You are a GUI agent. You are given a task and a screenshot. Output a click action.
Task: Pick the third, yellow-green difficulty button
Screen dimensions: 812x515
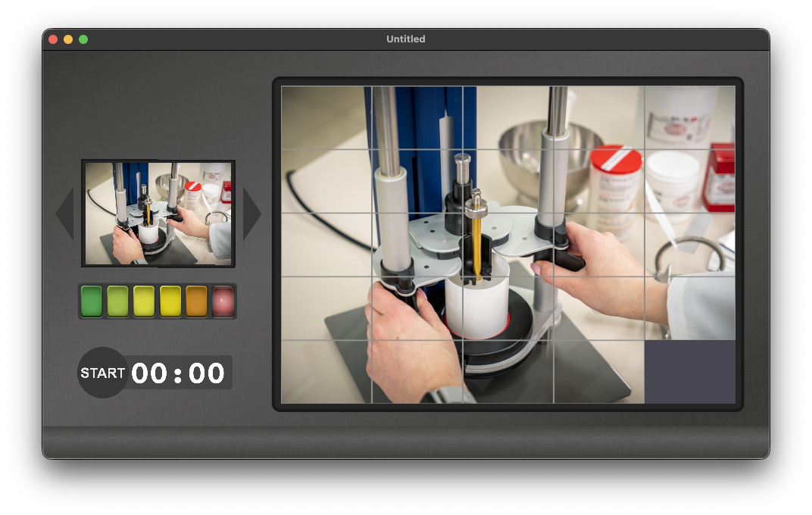click(144, 301)
